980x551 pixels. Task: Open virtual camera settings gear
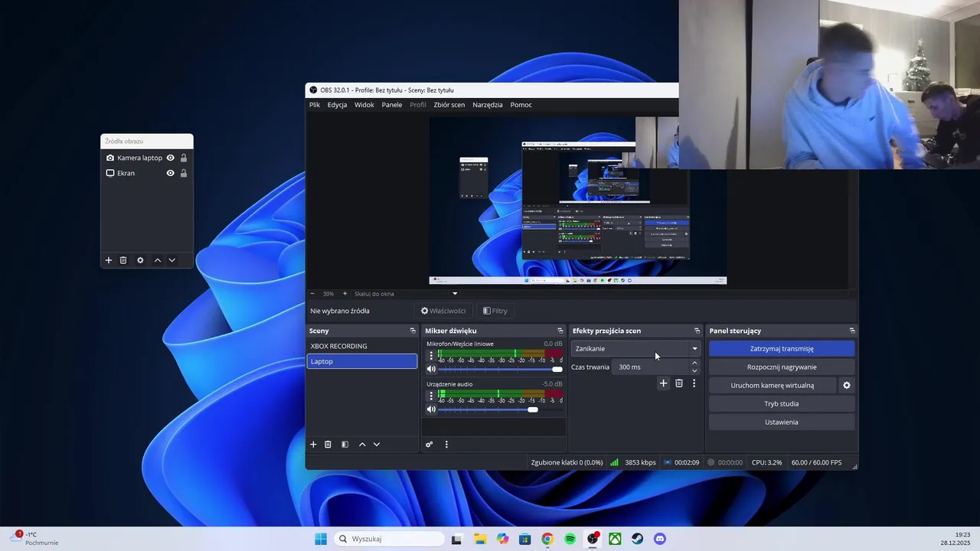847,386
